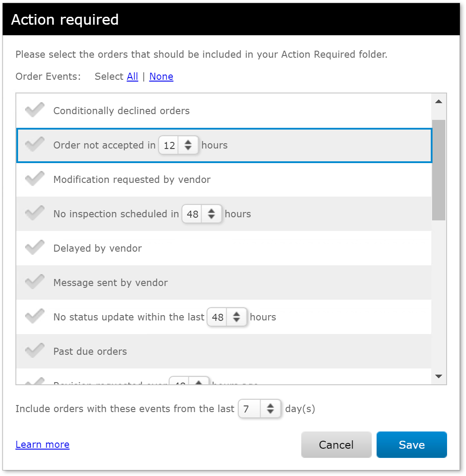Uncheck Modification requested by vendor
Viewport: 466px width, 476px height.
click(x=35, y=178)
